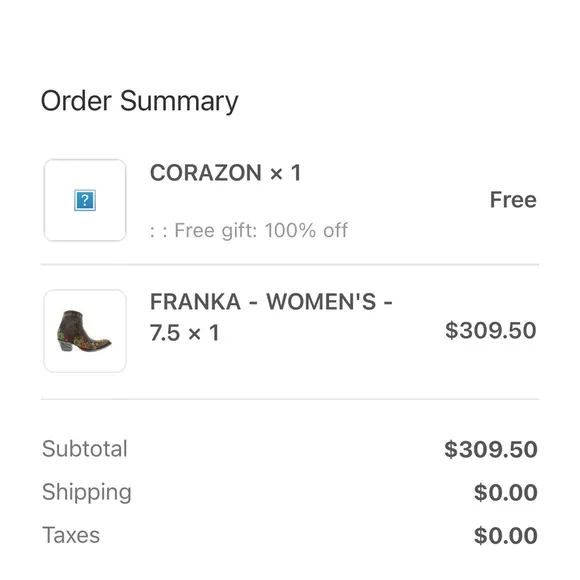
Task: Click the $309.50 price beside Franka boot
Action: (x=491, y=330)
